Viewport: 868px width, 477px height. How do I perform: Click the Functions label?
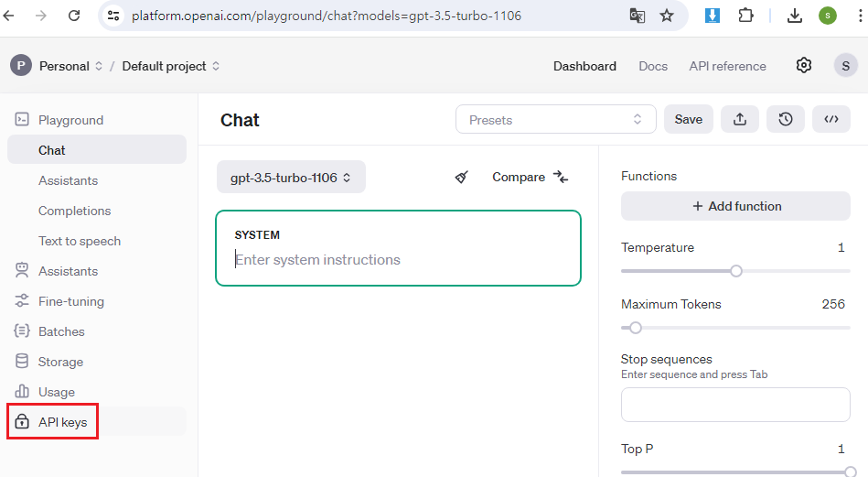(x=648, y=176)
